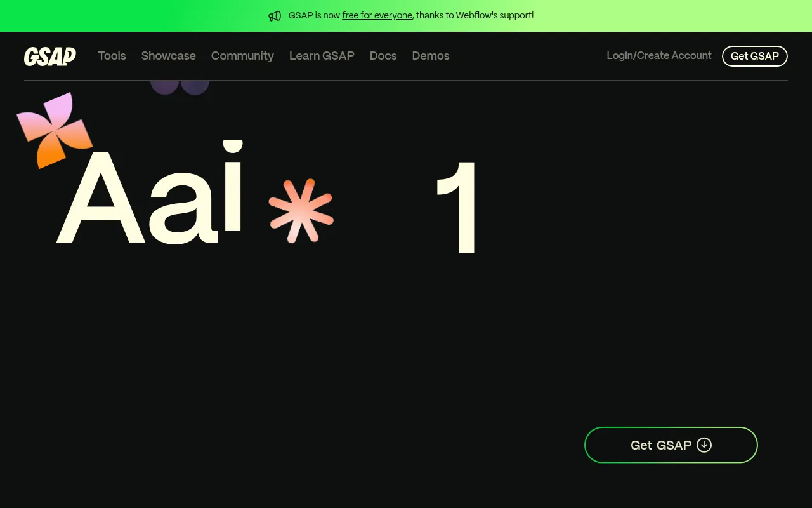The height and width of the screenshot is (508, 812).
Task: Click the Login/Create Account link
Action: click(x=659, y=56)
